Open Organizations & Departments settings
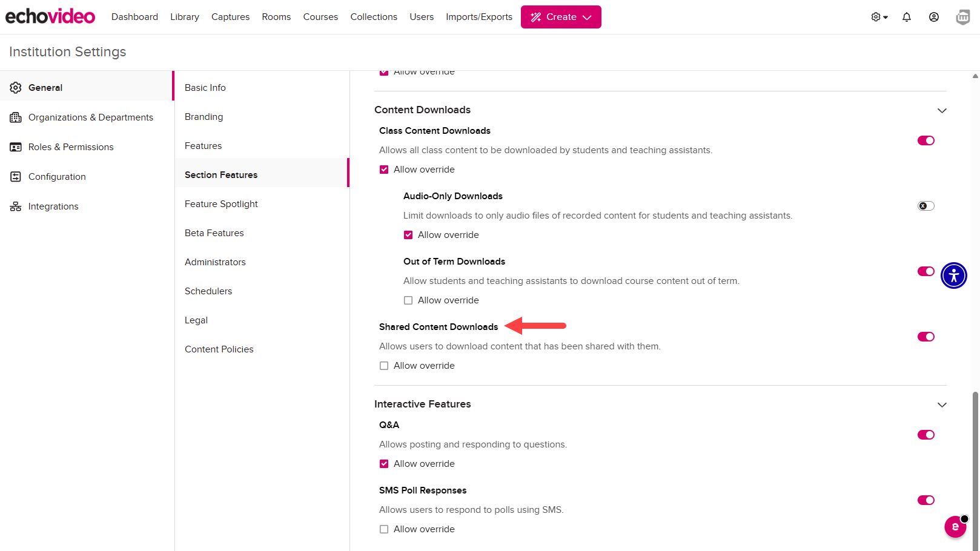The height and width of the screenshot is (551, 980). pyautogui.click(x=90, y=117)
